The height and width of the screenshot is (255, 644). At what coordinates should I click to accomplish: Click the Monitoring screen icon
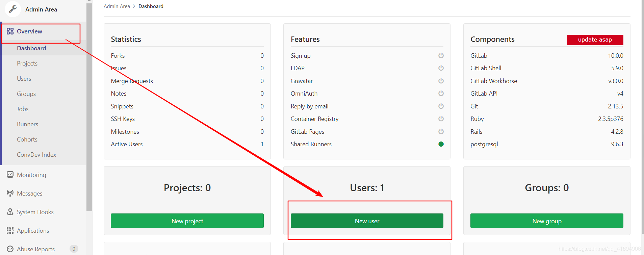10,175
